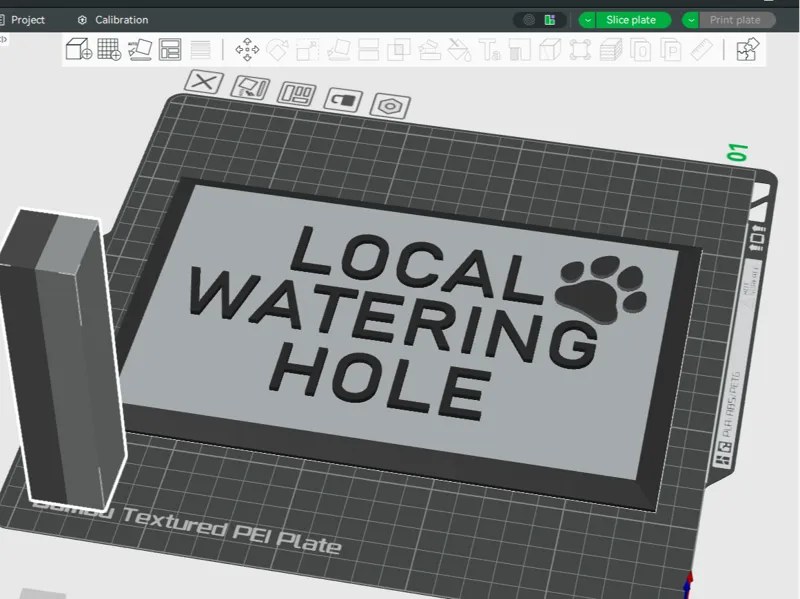Image resolution: width=800 pixels, height=599 pixels.
Task: Select the Scale tool
Action: [308, 49]
